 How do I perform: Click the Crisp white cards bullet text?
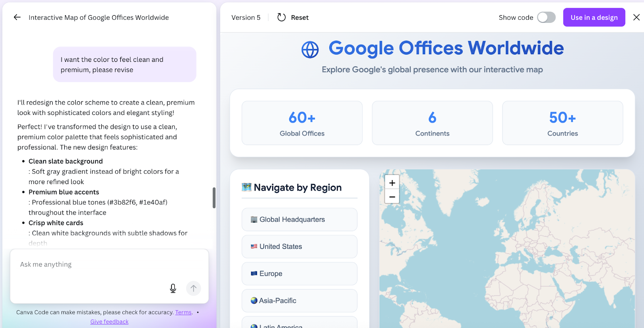tap(56, 223)
